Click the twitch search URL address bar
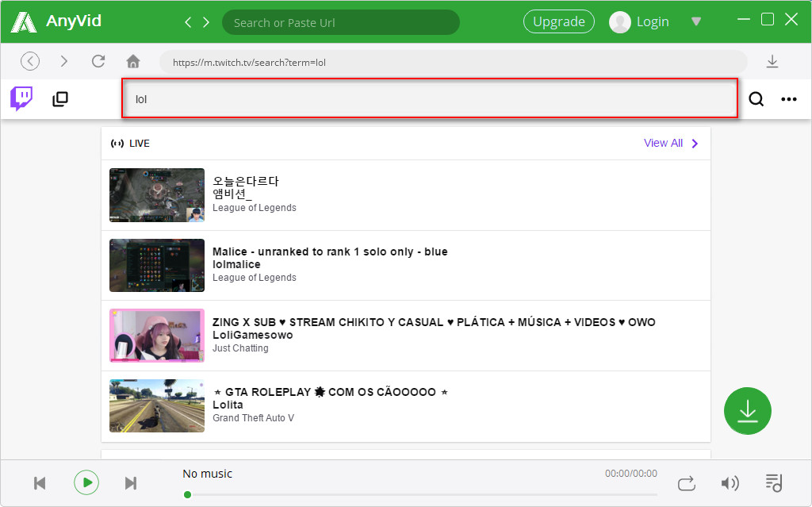Image resolution: width=812 pixels, height=507 pixels. coord(453,62)
